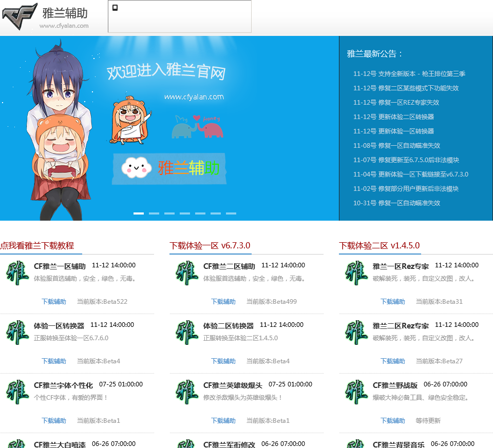Click the 体验二区转换器 title
493x448 pixels.
[x=229, y=326]
